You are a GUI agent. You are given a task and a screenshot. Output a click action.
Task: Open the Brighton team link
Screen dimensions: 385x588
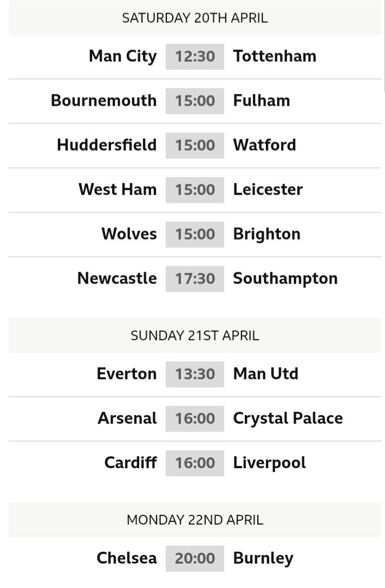pos(267,234)
